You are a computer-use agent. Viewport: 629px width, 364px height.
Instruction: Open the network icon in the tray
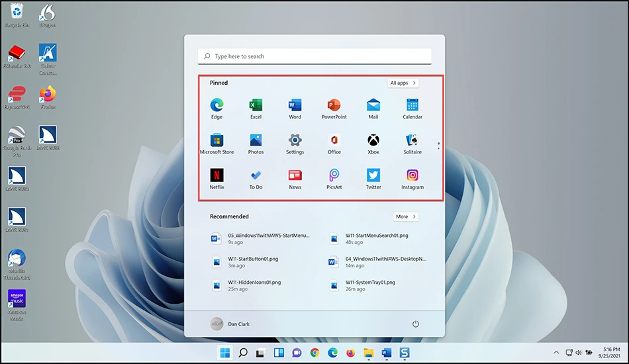click(x=569, y=353)
